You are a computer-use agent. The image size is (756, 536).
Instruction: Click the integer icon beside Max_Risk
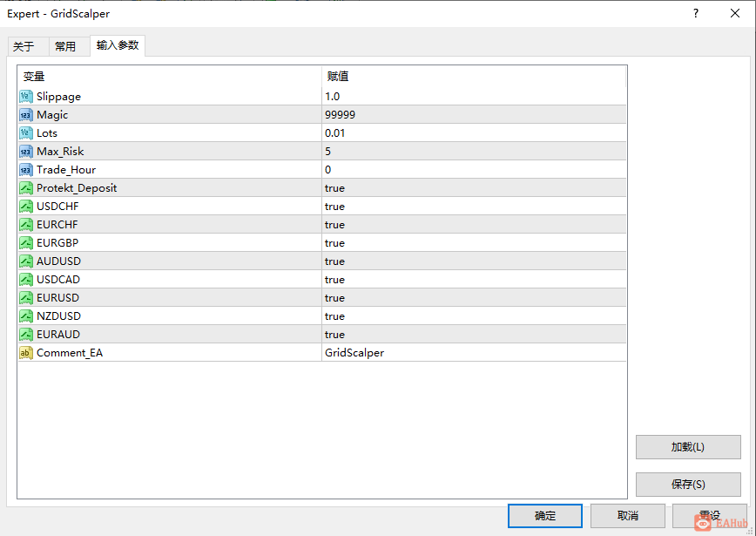click(26, 152)
